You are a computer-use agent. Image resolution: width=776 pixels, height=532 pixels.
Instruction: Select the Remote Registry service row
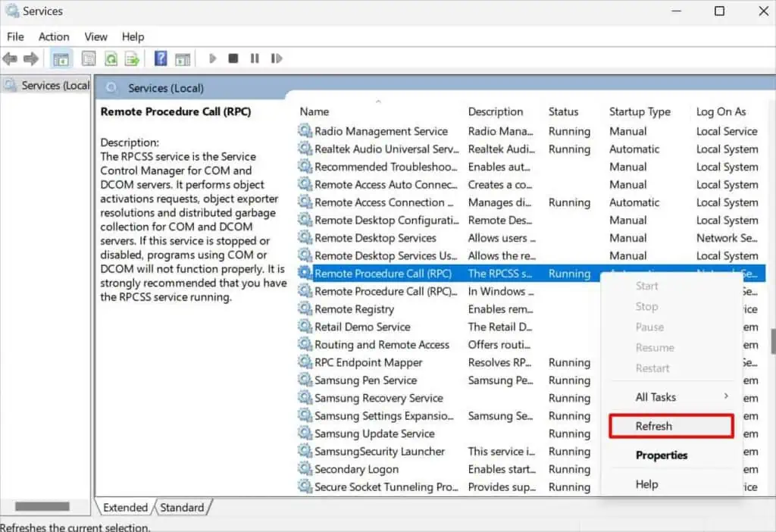(355, 308)
